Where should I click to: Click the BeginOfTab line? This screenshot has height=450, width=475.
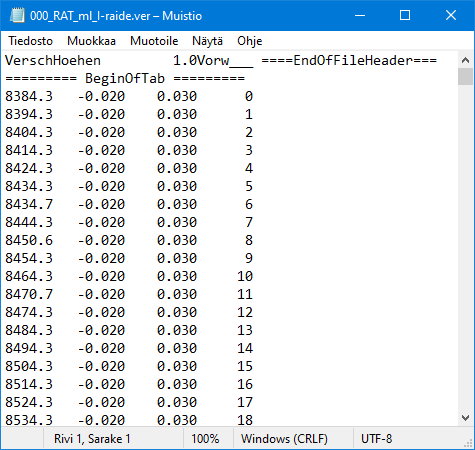tap(125, 79)
